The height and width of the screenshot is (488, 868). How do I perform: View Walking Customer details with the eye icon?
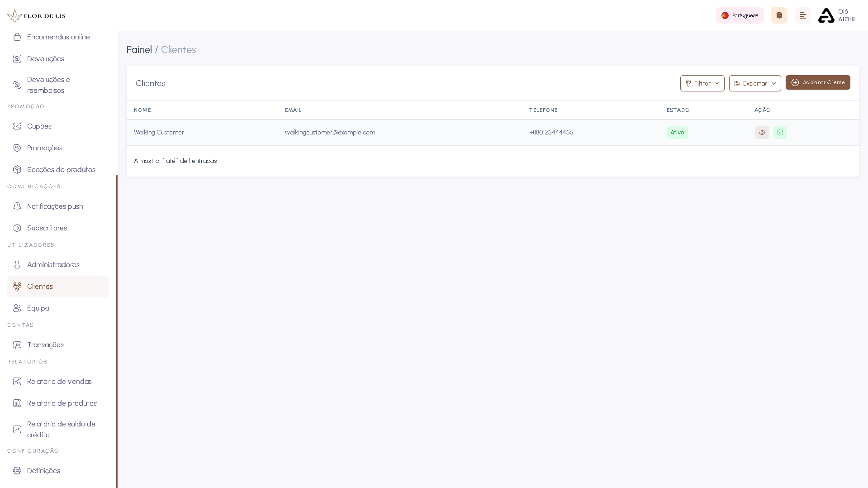(762, 132)
